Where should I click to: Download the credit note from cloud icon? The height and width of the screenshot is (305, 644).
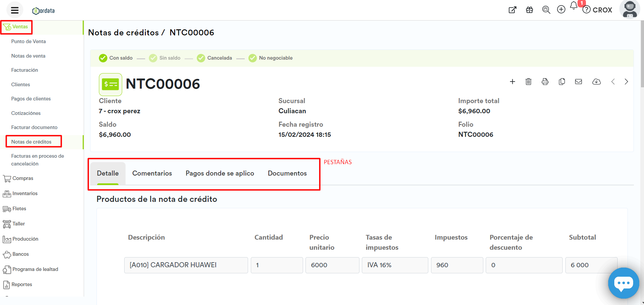coord(596,82)
